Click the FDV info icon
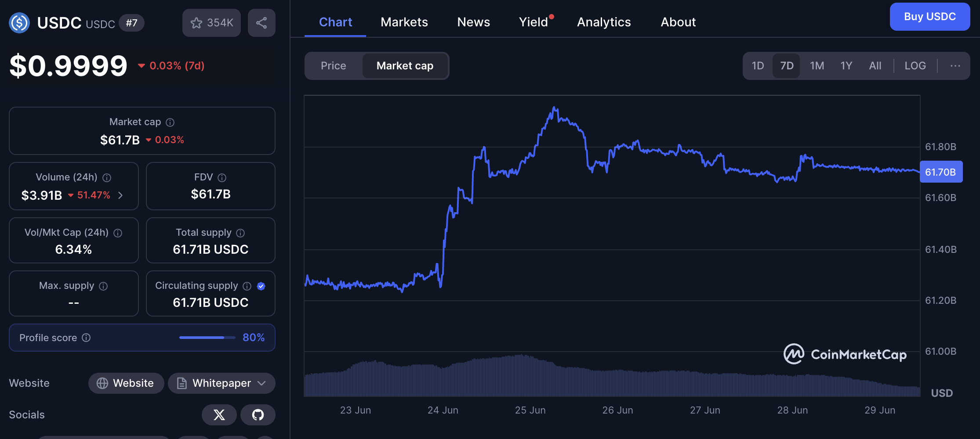This screenshot has height=439, width=980. click(x=222, y=177)
